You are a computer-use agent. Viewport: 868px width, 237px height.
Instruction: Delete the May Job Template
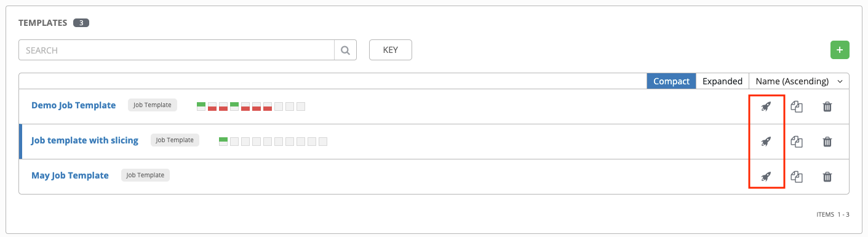click(x=827, y=177)
